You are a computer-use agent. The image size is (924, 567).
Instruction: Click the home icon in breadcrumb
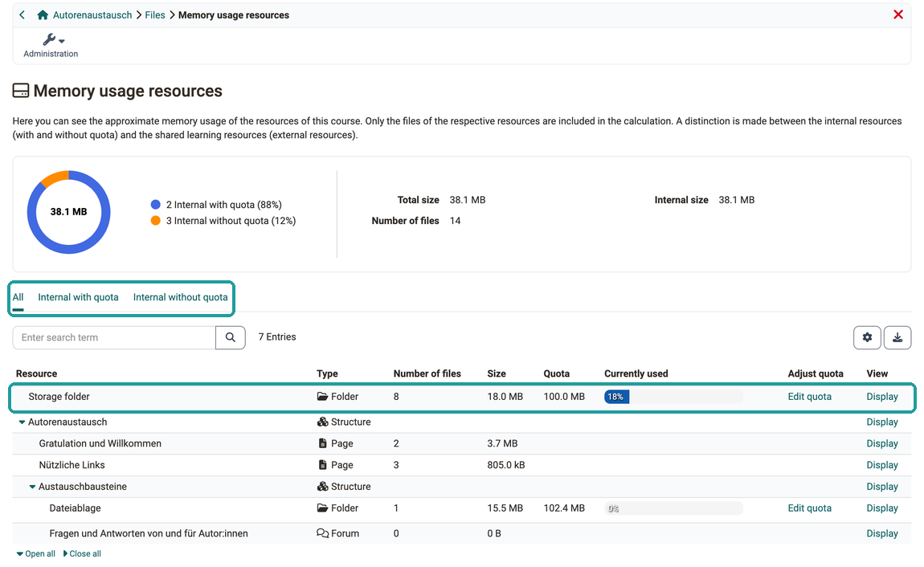point(43,14)
